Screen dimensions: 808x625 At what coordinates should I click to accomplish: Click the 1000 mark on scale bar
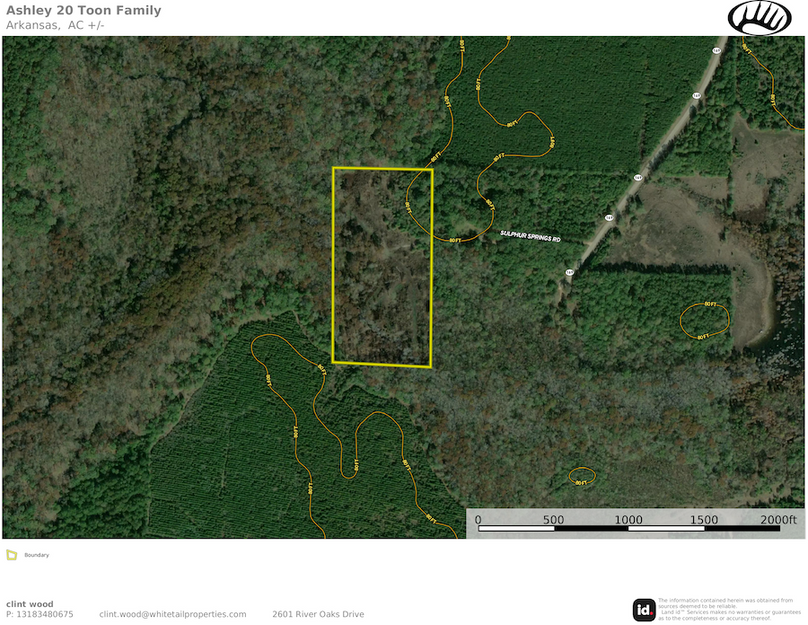628,520
